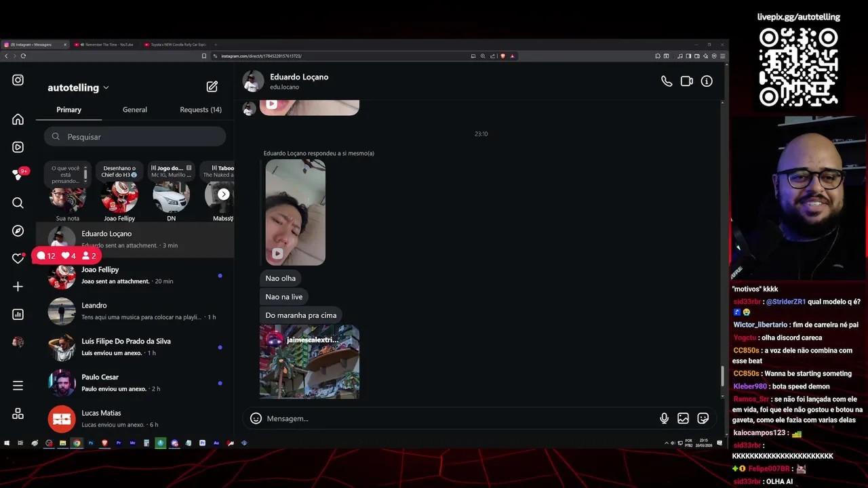The image size is (868, 488).
Task: Show next notes with arrow button
Action: pyautogui.click(x=223, y=195)
